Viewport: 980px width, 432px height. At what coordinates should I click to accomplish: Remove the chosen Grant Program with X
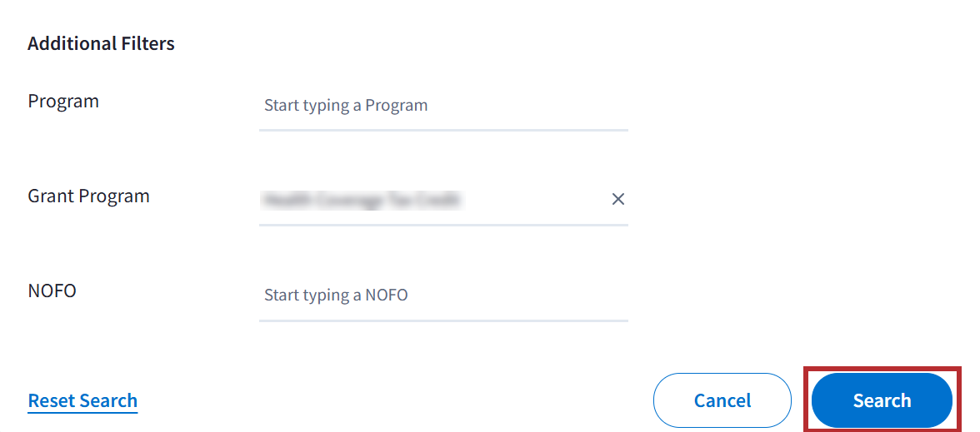[x=618, y=199]
